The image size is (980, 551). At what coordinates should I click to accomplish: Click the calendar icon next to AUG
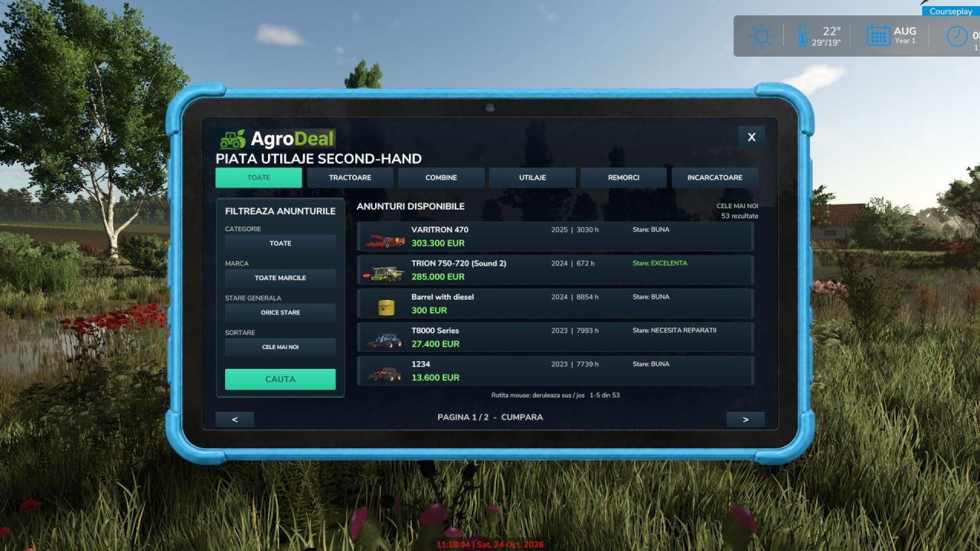pos(878,36)
